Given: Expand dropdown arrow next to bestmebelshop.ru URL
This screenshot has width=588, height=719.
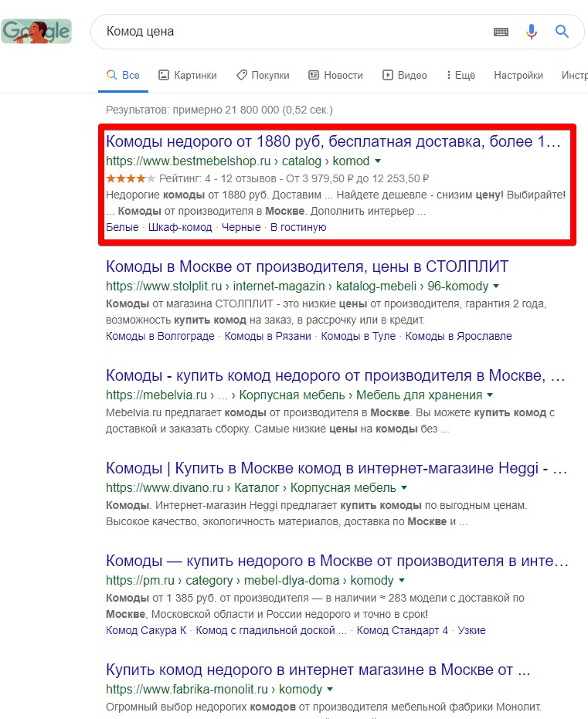Looking at the screenshot, I should click(x=378, y=161).
